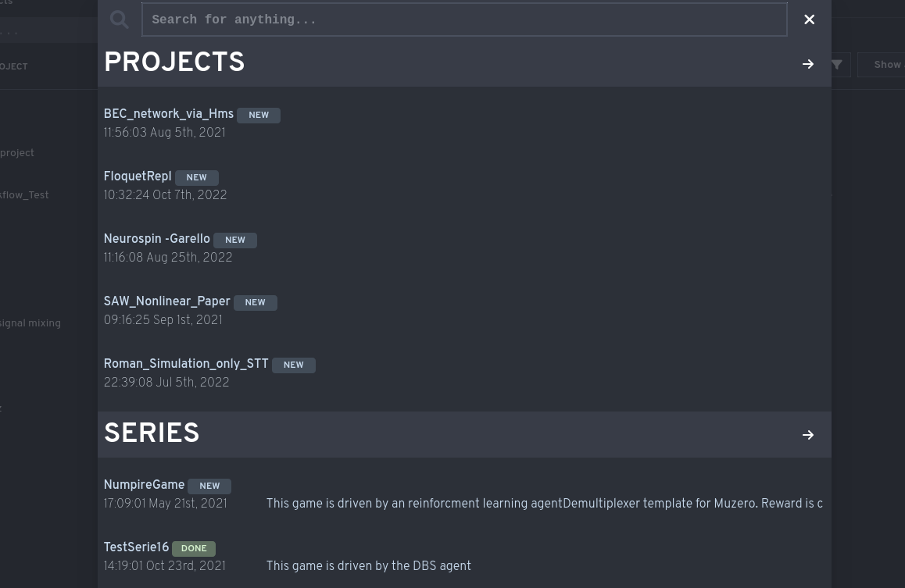This screenshot has width=905, height=588.
Task: Click the search for anything input field
Action: pos(463,20)
